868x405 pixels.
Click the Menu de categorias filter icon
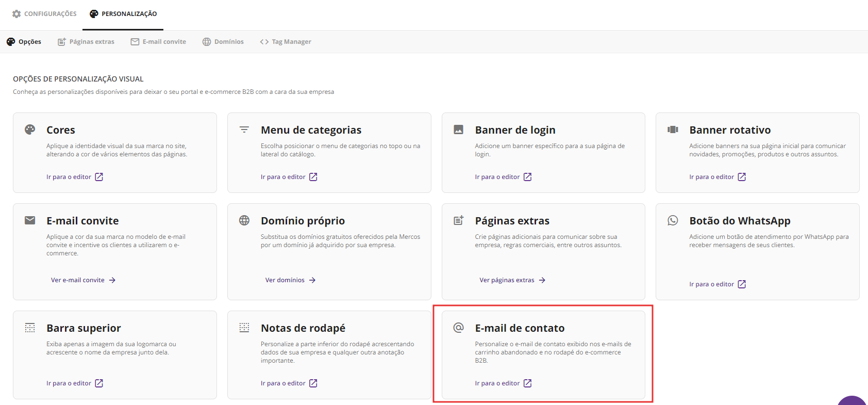click(x=244, y=129)
